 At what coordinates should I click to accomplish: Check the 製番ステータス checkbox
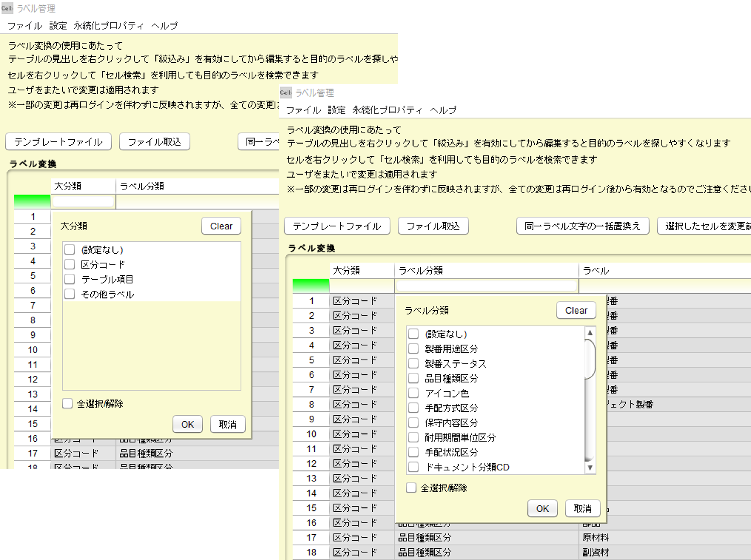(413, 363)
